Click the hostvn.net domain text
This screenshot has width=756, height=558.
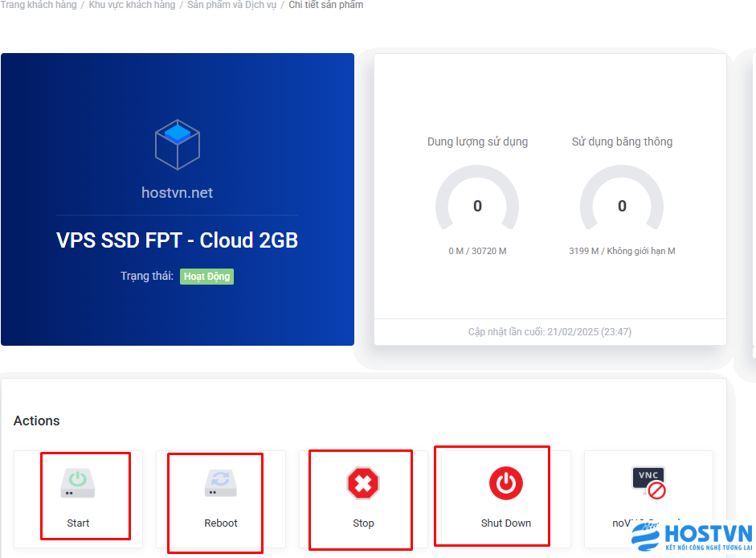pos(177,193)
